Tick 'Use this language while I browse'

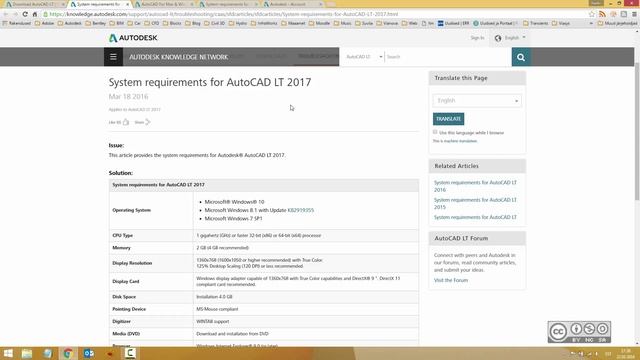pyautogui.click(x=435, y=132)
